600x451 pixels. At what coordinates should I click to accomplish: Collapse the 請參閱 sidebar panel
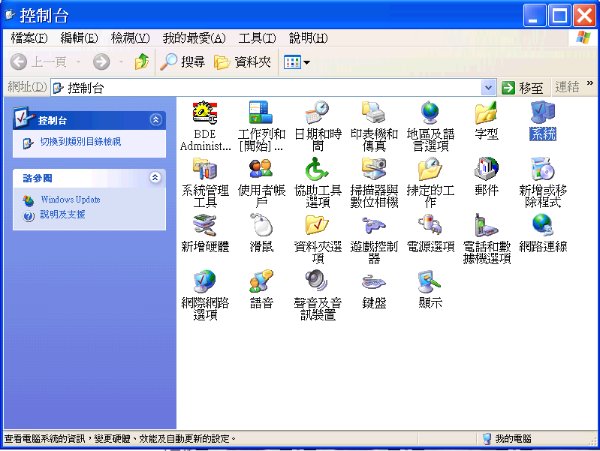(x=155, y=177)
